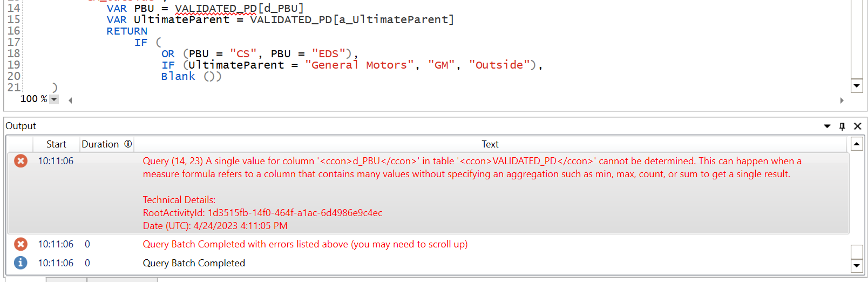Select the error icon for Query Batch Completed with errors
This screenshot has width=868, height=282.
pyautogui.click(x=21, y=244)
